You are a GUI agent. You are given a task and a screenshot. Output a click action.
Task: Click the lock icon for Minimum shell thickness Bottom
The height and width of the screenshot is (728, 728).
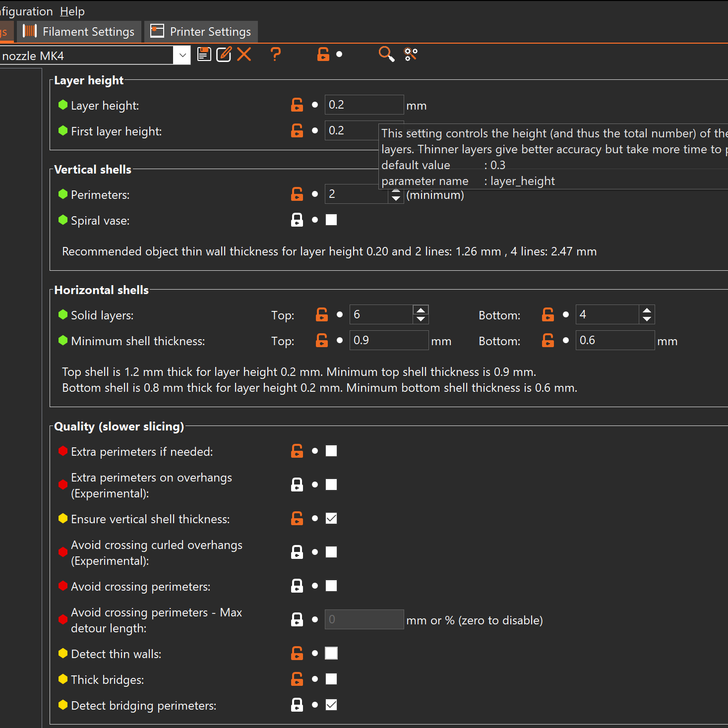(x=548, y=340)
